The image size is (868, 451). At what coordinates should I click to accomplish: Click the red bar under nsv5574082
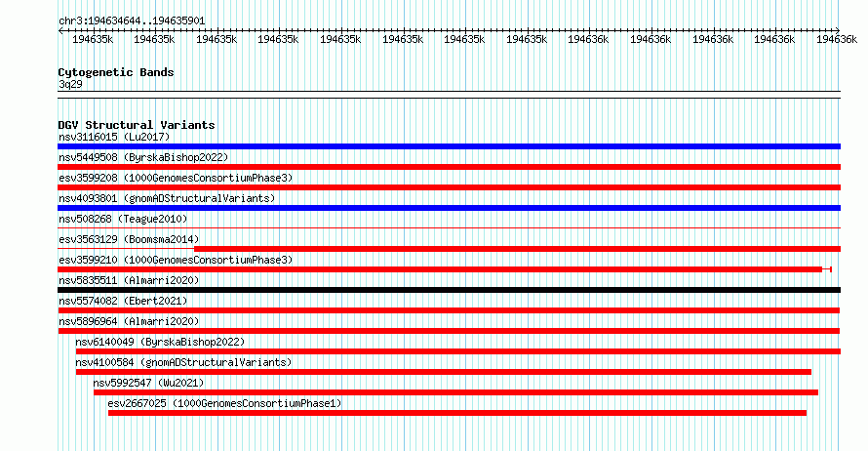[x=449, y=310]
